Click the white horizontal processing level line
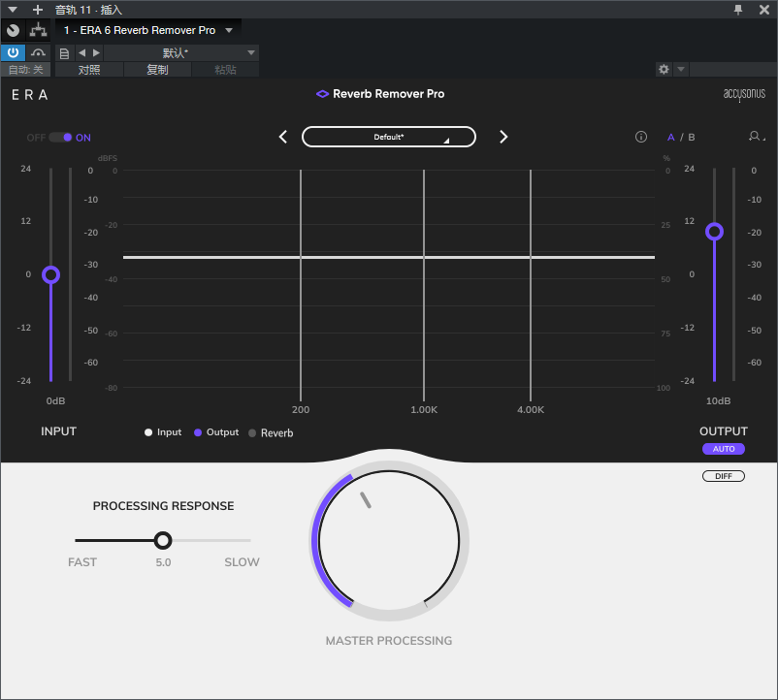 point(389,257)
